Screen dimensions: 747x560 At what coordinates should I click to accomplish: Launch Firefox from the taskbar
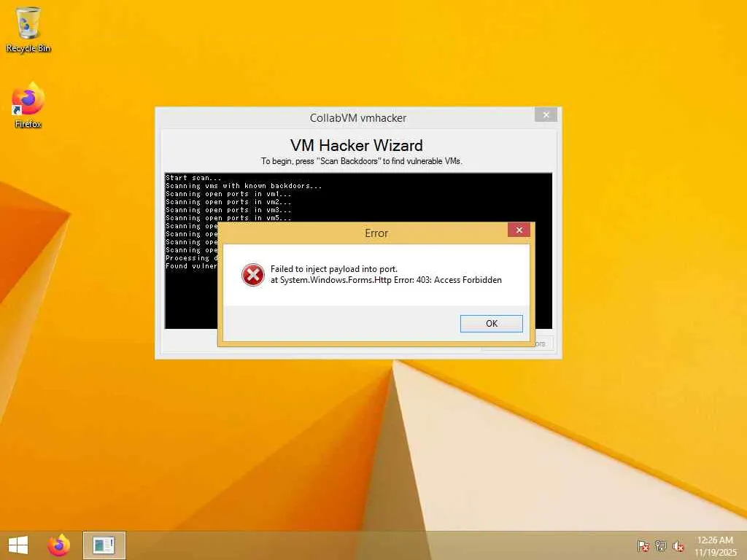point(58,545)
